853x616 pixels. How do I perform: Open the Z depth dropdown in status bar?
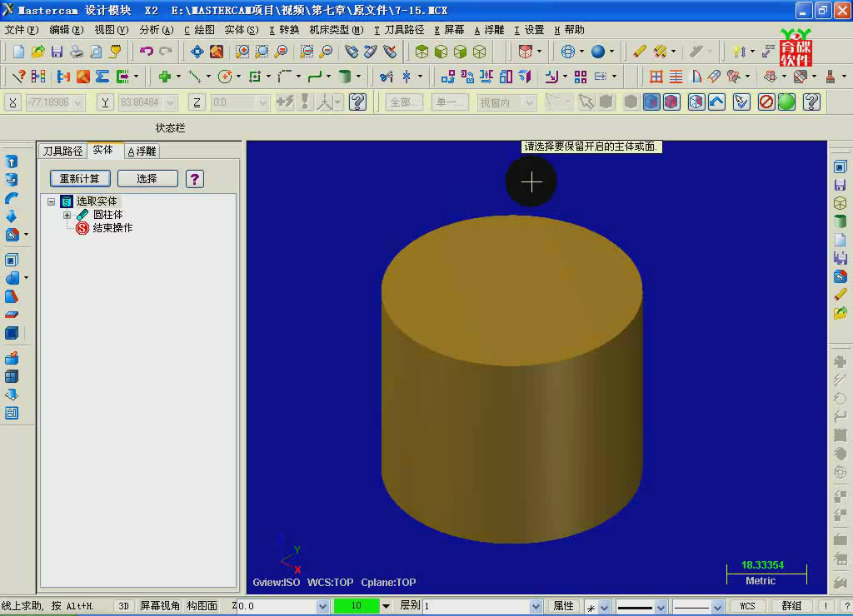click(x=322, y=606)
